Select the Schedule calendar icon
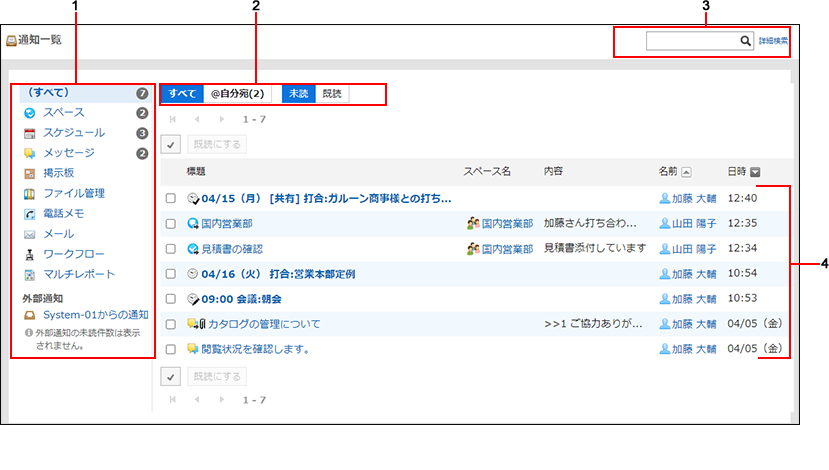The height and width of the screenshot is (470, 829). [30, 133]
